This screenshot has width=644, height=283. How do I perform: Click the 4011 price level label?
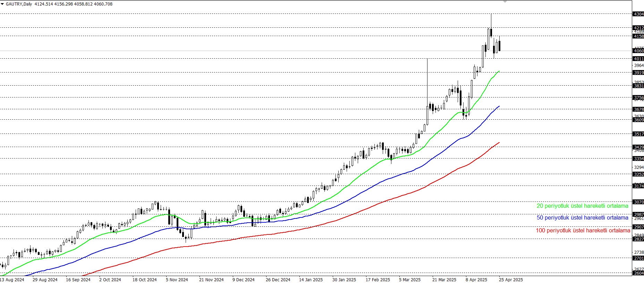coord(638,59)
